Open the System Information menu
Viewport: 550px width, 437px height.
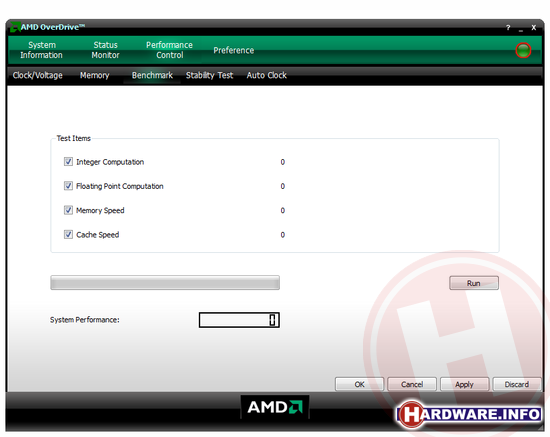[x=41, y=50]
